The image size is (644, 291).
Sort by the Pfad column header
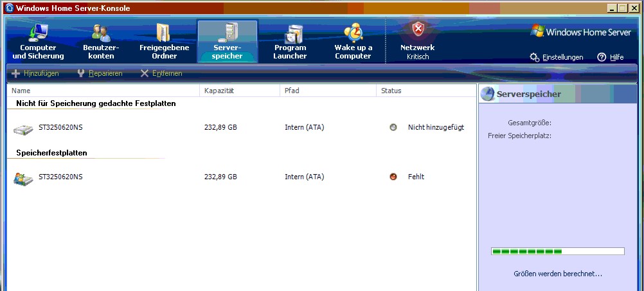(x=328, y=91)
